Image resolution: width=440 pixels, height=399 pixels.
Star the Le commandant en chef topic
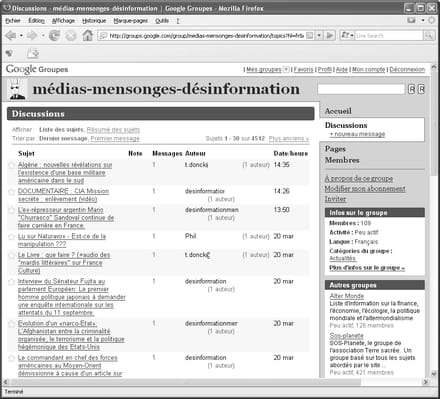(12, 358)
